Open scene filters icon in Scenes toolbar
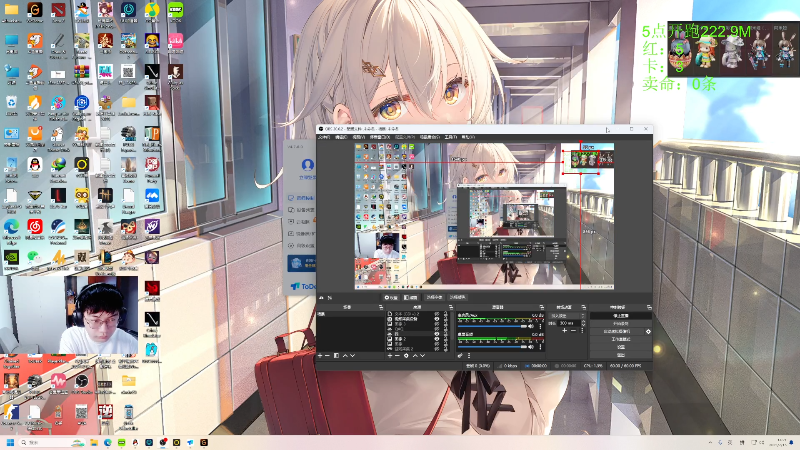 [x=336, y=355]
